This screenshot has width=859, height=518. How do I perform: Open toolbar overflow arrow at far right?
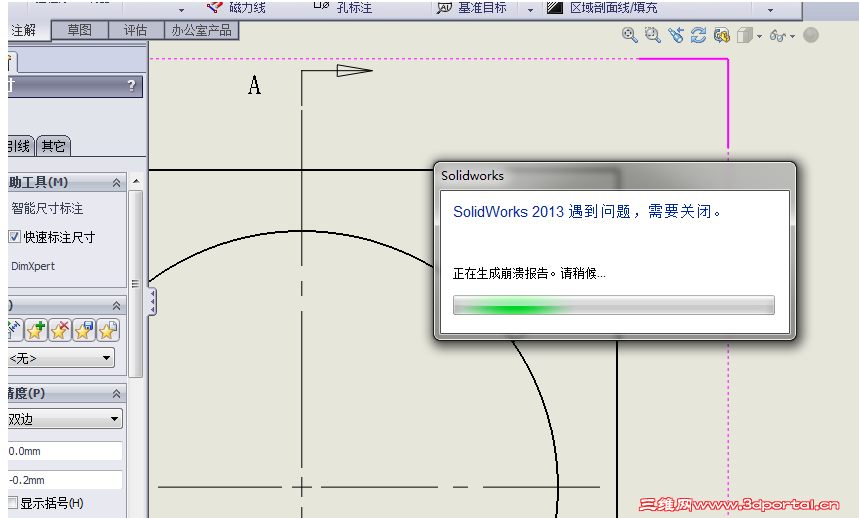770,10
